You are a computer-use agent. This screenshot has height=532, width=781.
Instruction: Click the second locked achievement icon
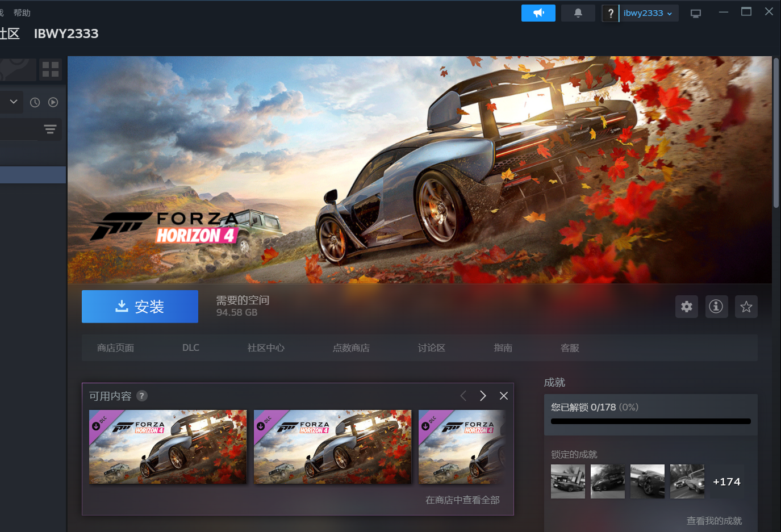608,481
